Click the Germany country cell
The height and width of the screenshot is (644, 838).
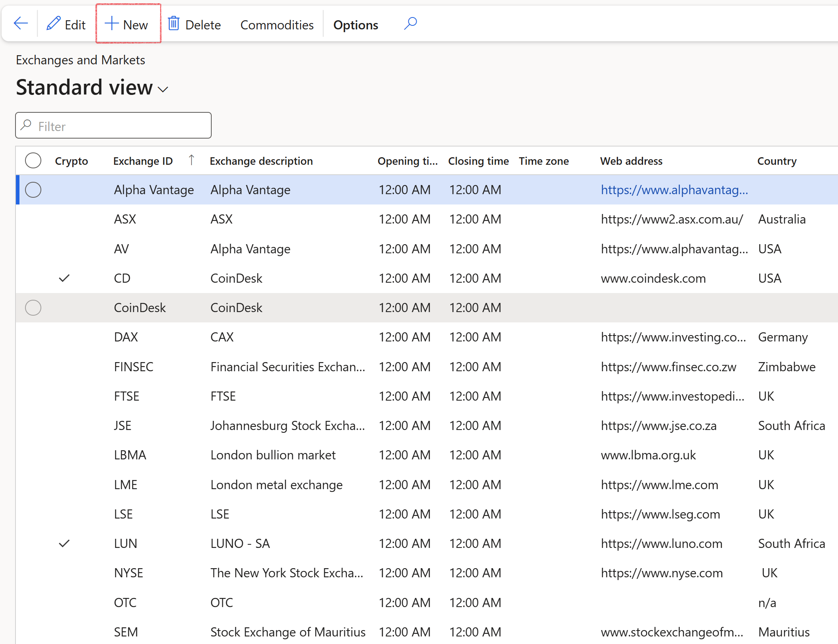pos(783,337)
